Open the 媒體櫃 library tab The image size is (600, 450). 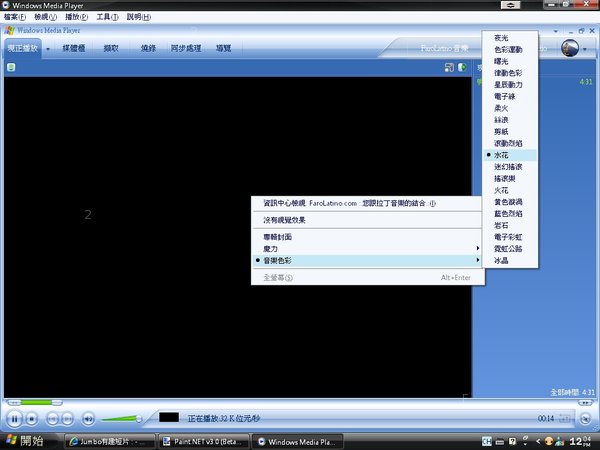click(x=73, y=48)
